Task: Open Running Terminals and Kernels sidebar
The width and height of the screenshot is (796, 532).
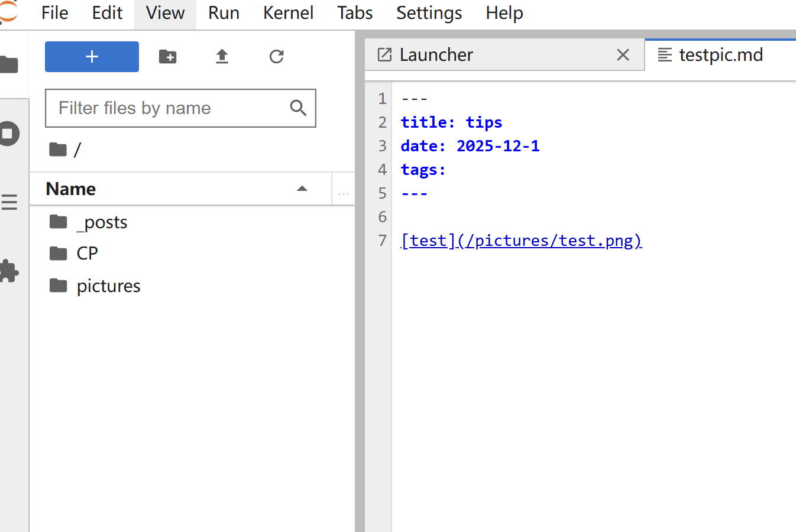Action: (x=9, y=134)
